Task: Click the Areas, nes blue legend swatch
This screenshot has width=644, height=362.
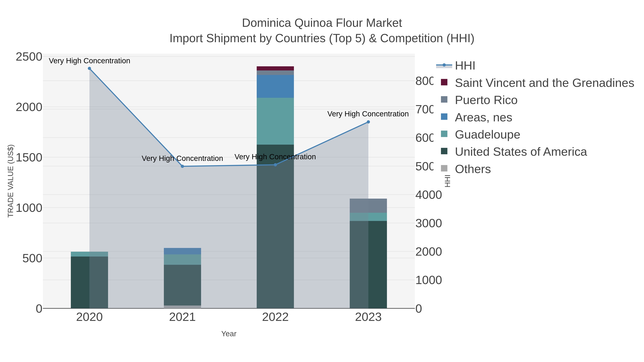Action: coord(444,117)
